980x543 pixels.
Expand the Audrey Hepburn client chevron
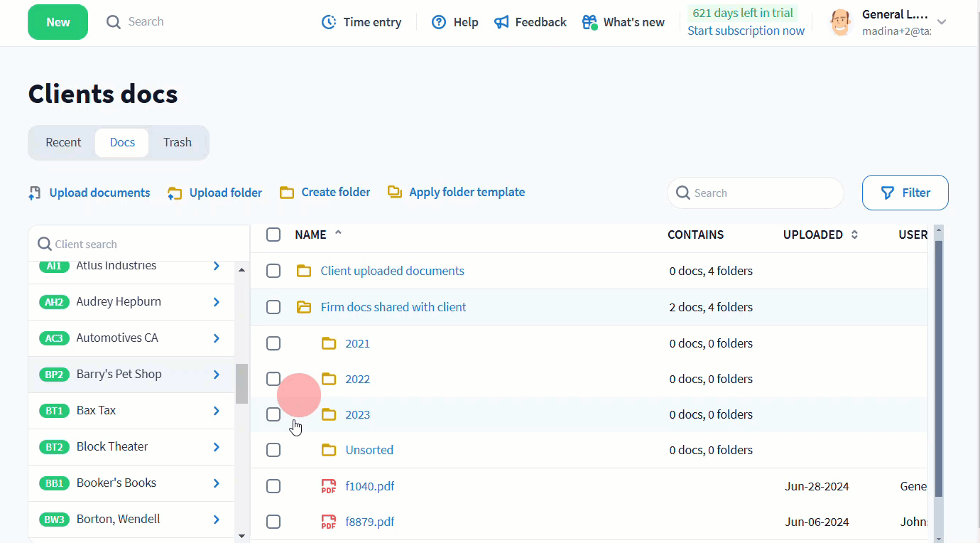pos(217,302)
